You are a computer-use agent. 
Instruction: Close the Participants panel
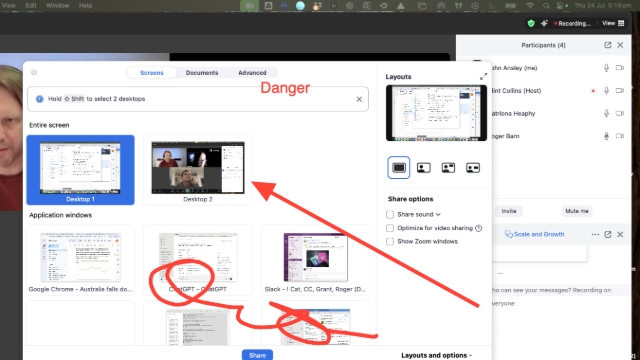(620, 45)
